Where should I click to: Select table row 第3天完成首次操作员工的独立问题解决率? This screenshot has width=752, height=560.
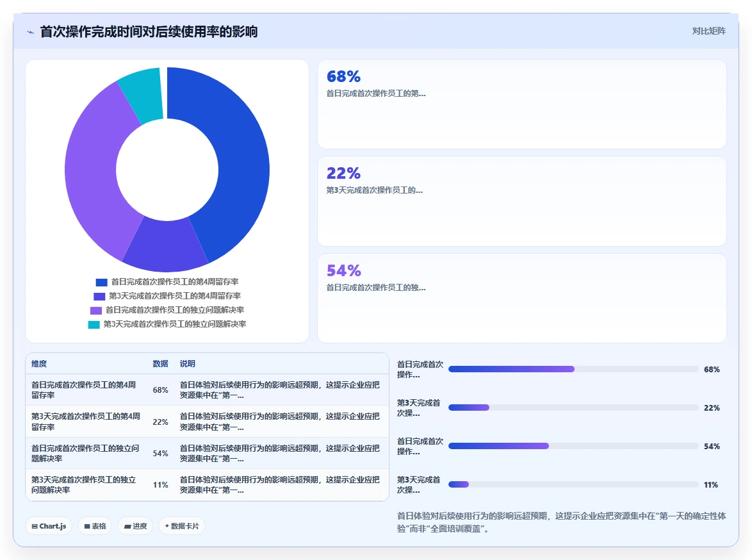click(207, 485)
